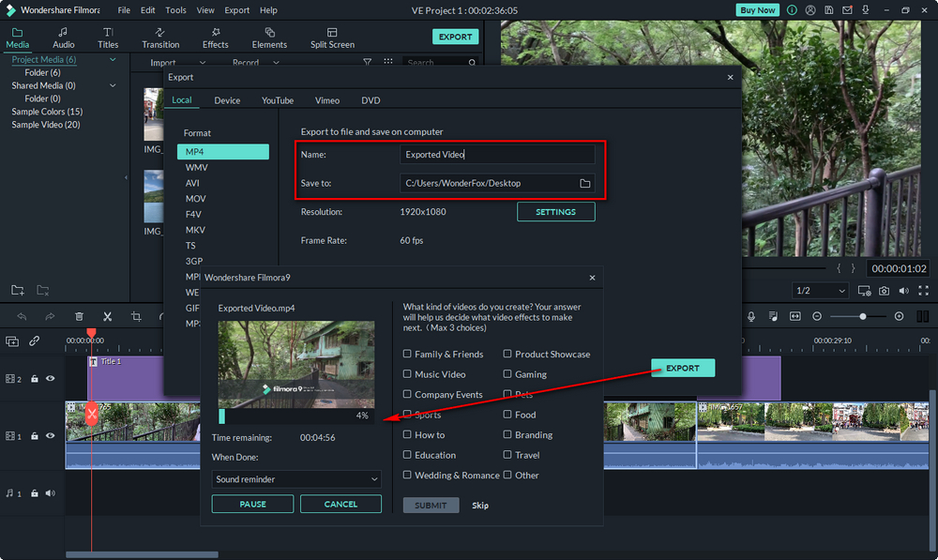Open the preview quality 1/2 dropdown
Viewport: 938px width, 560px height.
(820, 291)
